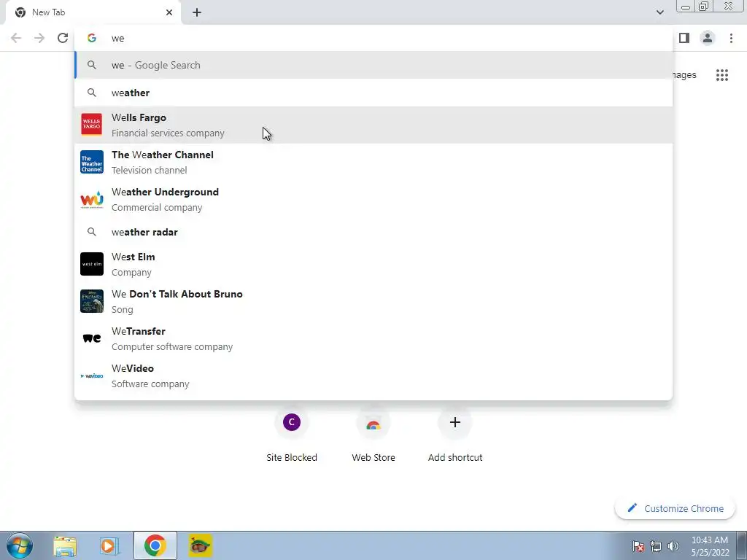Select the New Tab tab

click(93, 13)
